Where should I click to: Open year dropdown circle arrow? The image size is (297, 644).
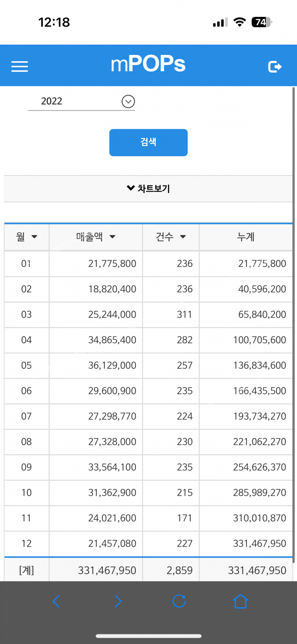point(128,101)
